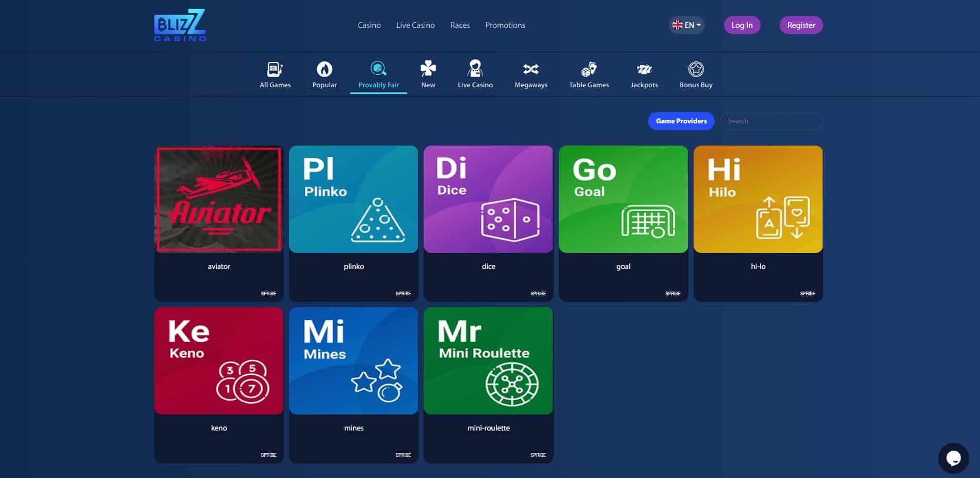Select the Popular flame icon

coord(324,69)
